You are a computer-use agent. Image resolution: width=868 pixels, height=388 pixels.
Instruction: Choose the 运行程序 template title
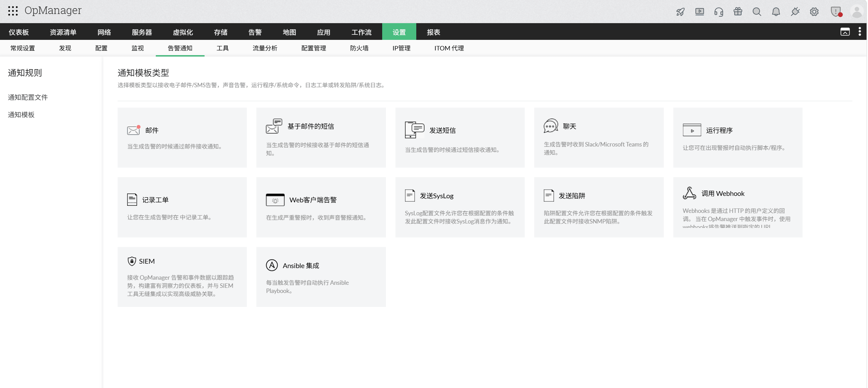(719, 130)
